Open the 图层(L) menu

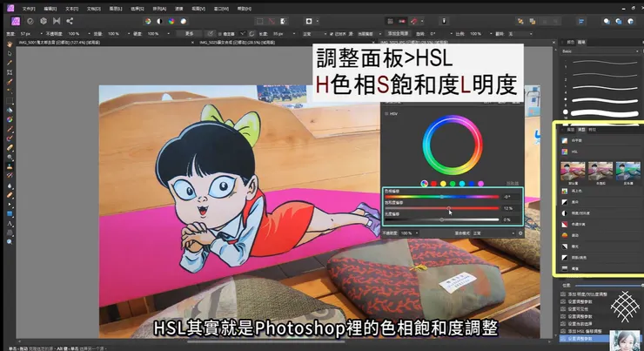pos(116,9)
